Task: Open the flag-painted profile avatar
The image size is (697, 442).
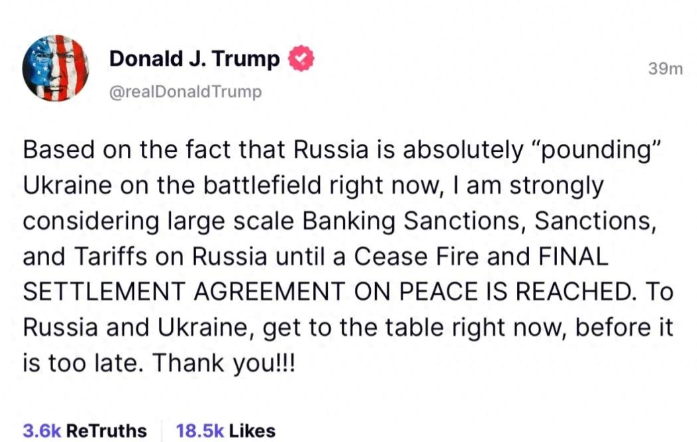Action: point(56,68)
